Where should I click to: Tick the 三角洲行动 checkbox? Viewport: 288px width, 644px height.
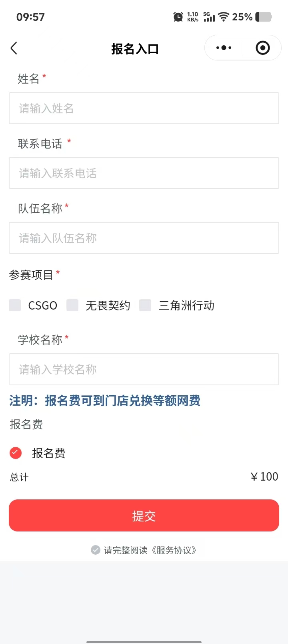pyautogui.click(x=145, y=305)
